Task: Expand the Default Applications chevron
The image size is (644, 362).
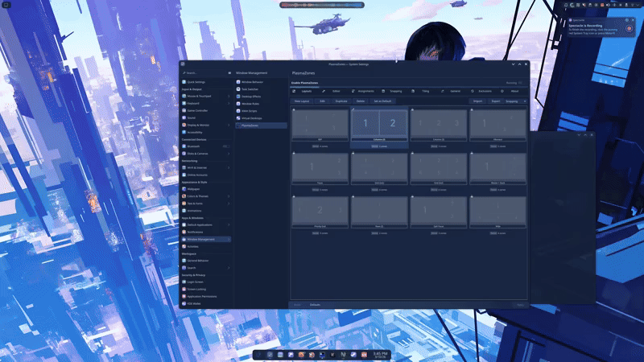Action: [x=229, y=225]
